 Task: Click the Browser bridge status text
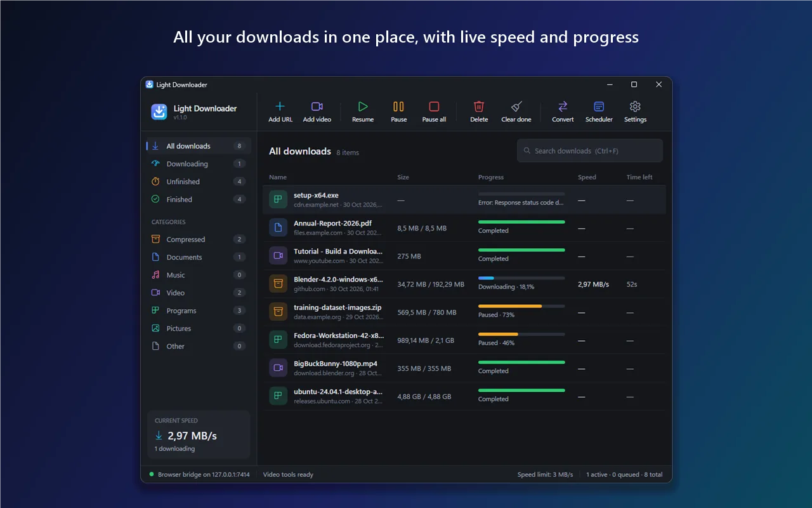pyautogui.click(x=204, y=474)
